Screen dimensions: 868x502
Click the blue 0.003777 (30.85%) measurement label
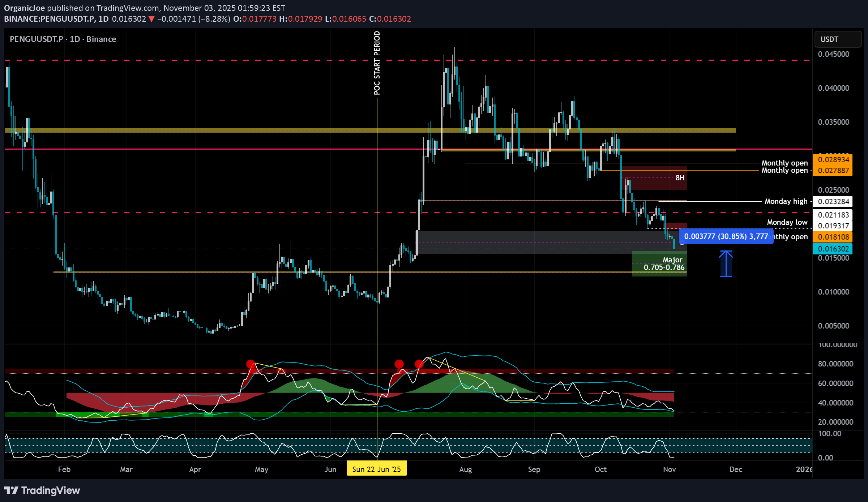[726, 236]
